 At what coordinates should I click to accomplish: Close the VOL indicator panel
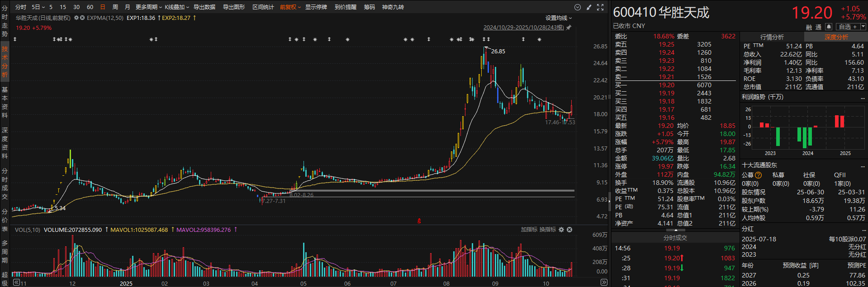[x=569, y=230]
